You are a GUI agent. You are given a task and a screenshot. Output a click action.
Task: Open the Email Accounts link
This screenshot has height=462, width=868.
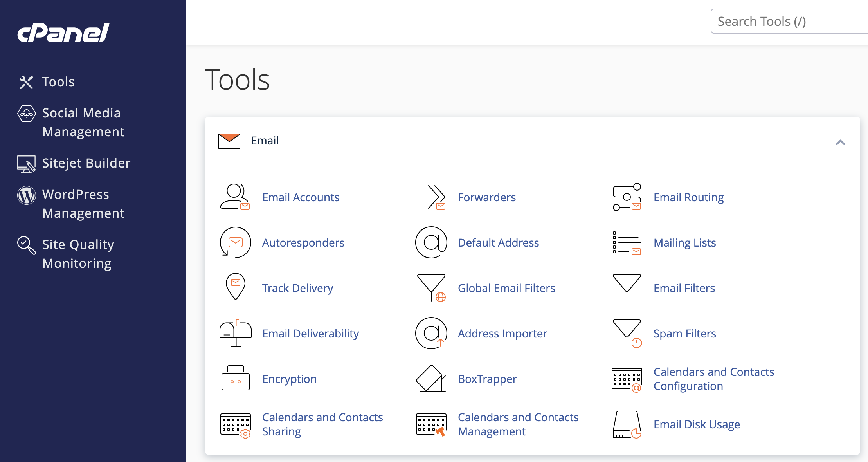pyautogui.click(x=301, y=197)
